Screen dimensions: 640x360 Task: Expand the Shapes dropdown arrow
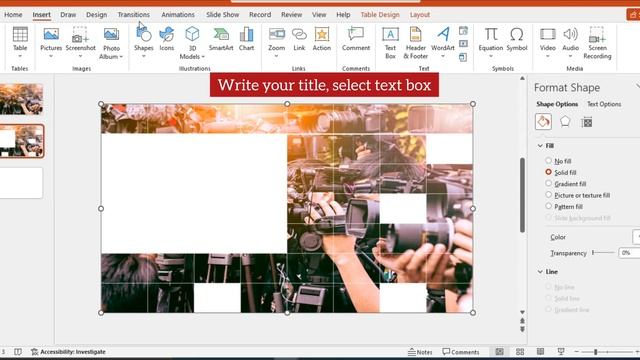(144, 56)
